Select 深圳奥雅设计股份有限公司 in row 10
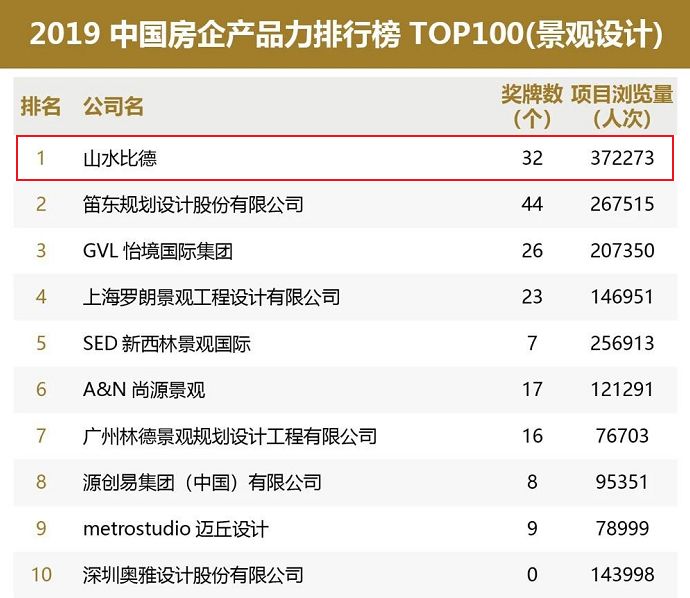 pos(193,575)
